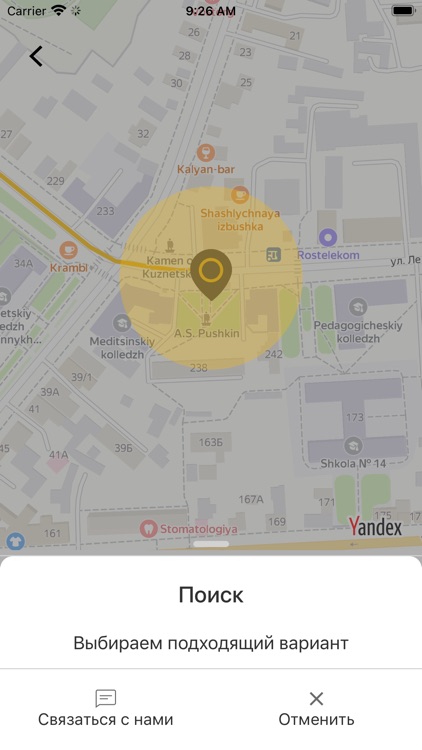422x750 pixels.
Task: Tap the Связаться с нами message button
Action: (106, 708)
